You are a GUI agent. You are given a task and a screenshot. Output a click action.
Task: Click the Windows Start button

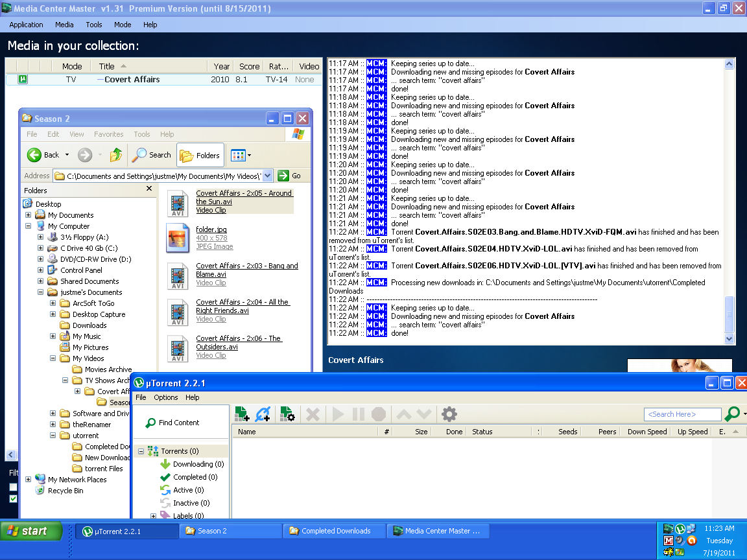pos(31,531)
